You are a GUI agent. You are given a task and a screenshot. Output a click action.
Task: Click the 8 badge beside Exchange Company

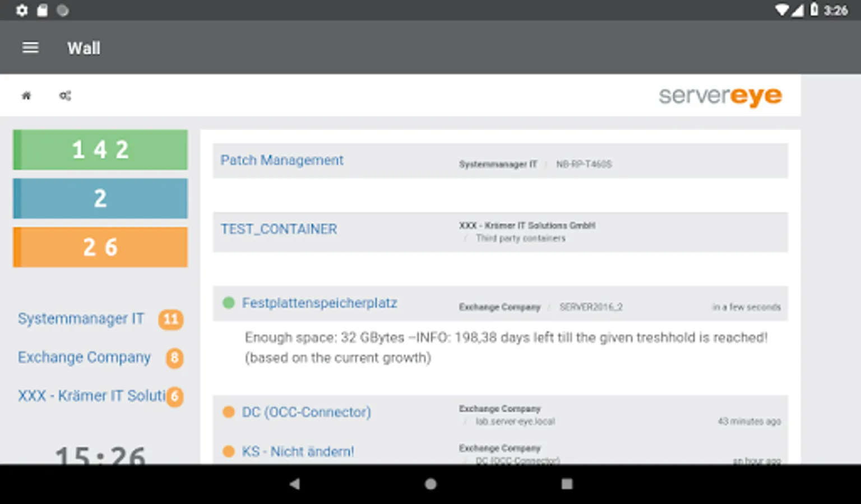pos(174,358)
